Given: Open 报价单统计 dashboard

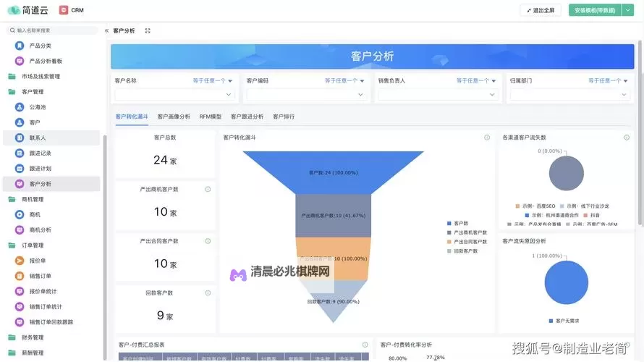Looking at the screenshot, I should pyautogui.click(x=43, y=291).
